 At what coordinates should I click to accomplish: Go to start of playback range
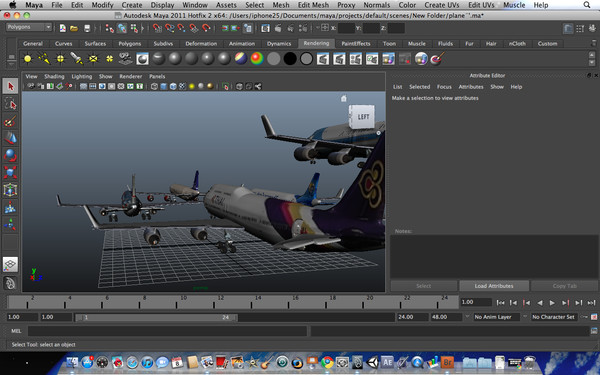coord(500,303)
